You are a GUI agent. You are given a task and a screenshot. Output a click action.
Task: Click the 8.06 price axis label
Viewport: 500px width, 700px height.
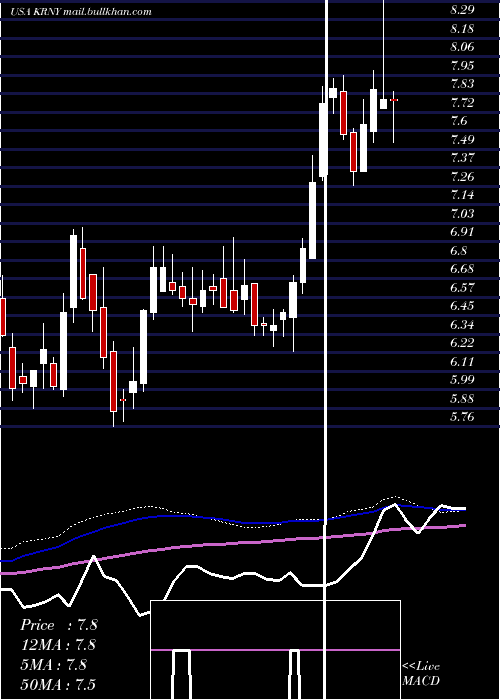(x=462, y=47)
